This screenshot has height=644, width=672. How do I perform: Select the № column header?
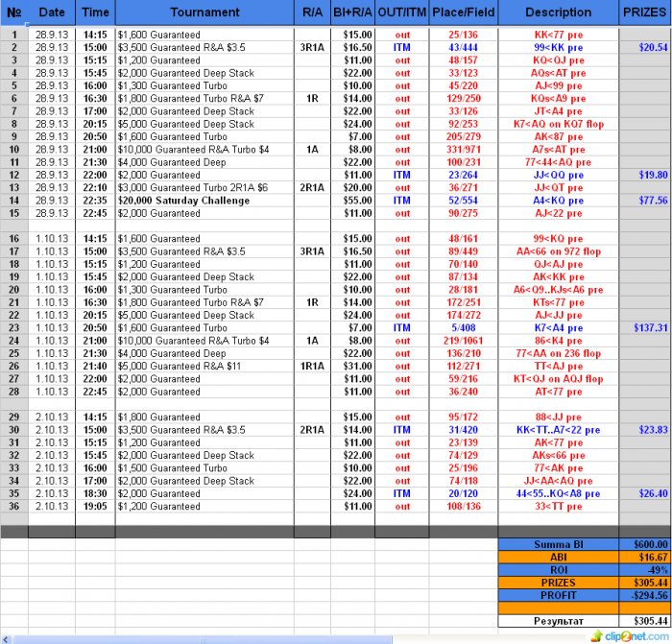14,12
